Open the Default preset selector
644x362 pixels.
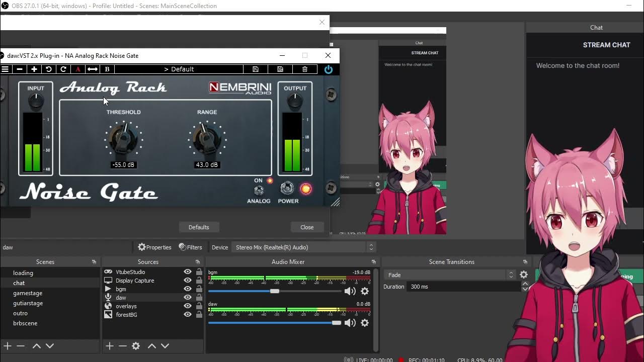coord(179,69)
